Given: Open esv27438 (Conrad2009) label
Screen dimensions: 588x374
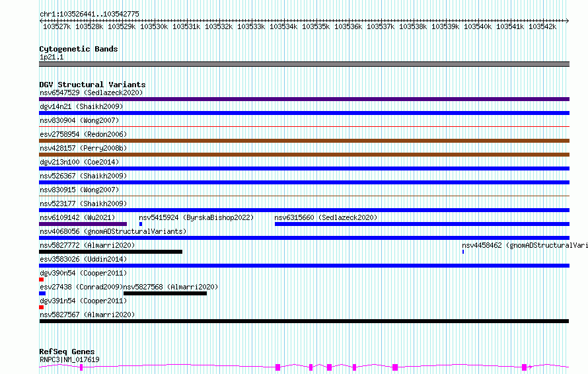Looking at the screenshot, I should (x=81, y=287).
